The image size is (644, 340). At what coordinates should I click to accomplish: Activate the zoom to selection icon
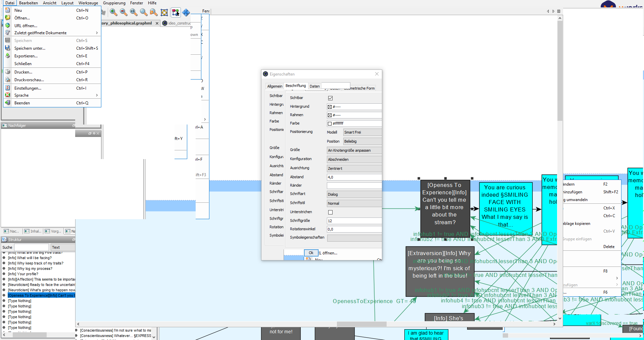(154, 12)
